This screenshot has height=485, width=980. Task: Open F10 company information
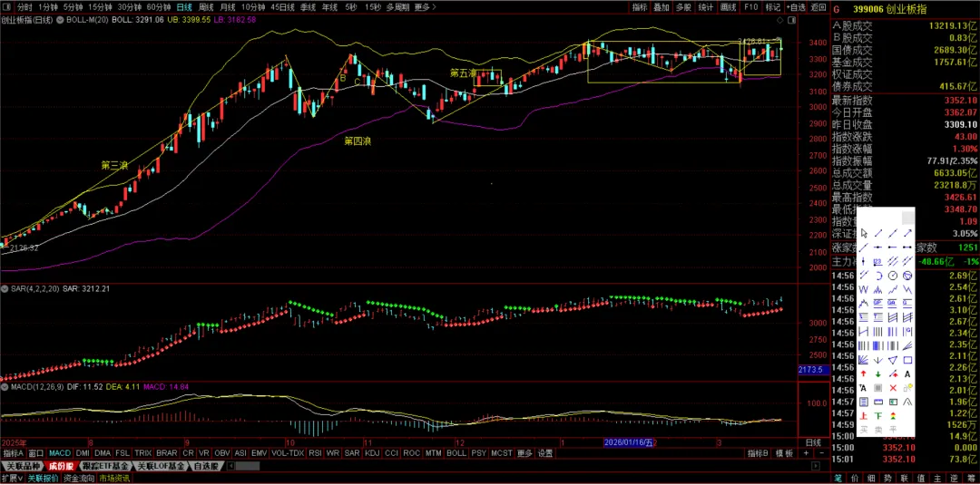750,7
